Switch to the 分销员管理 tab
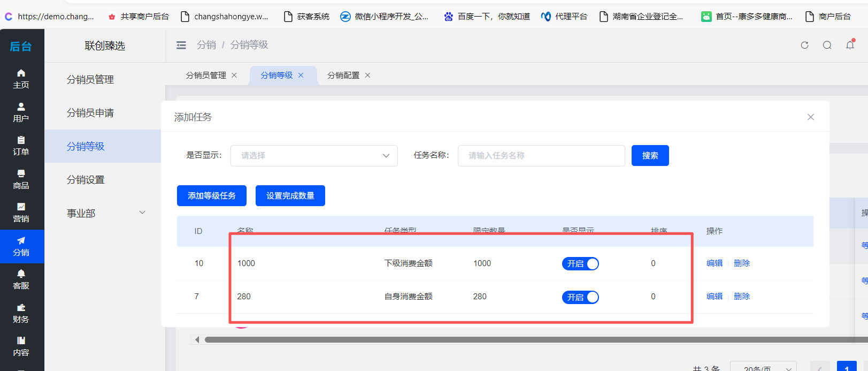 point(206,75)
